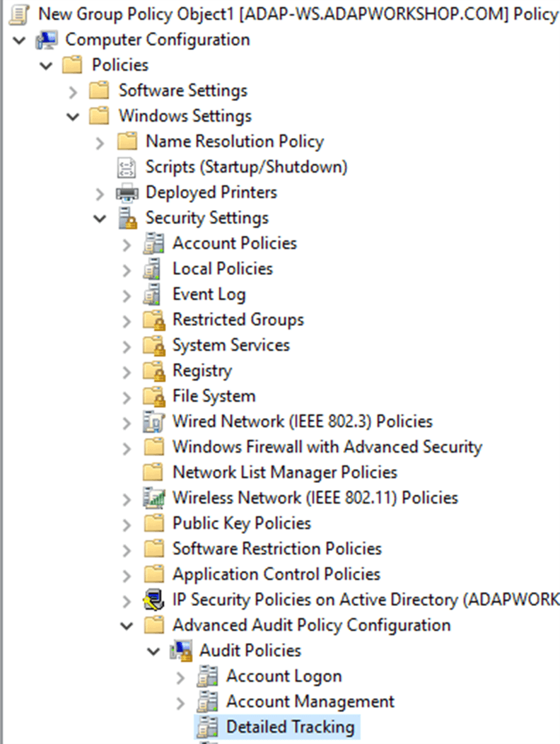Select Network List Manager Policies
Viewport: 560px width, 744px height.
pos(285,472)
